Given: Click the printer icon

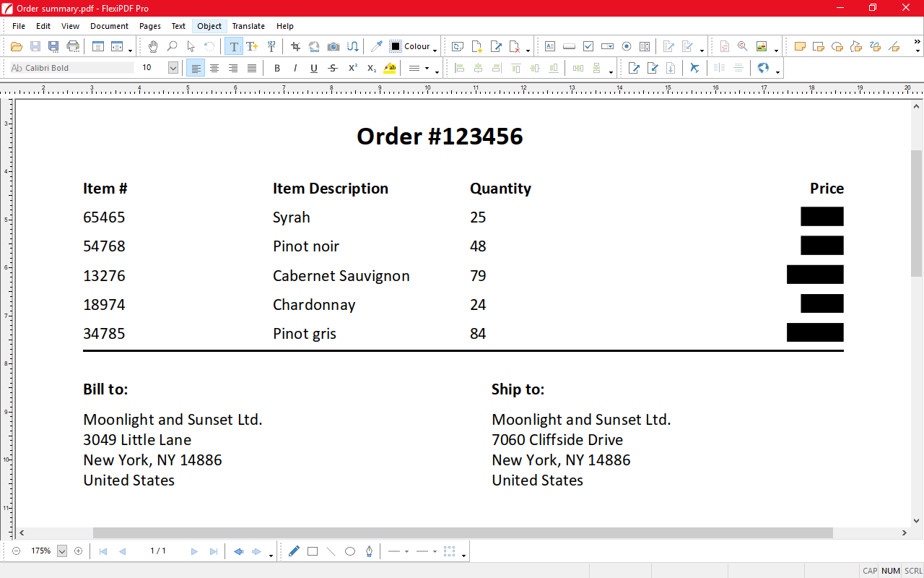Looking at the screenshot, I should (73, 46).
